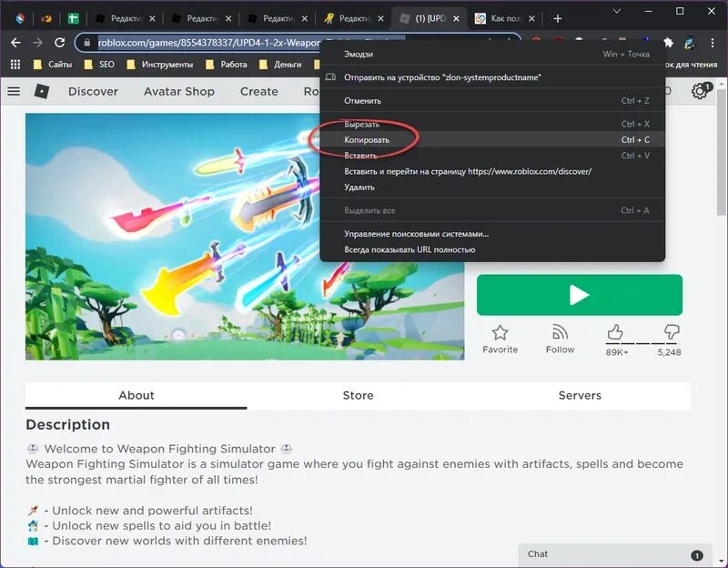Open Инструменты bookmarks folder

click(160, 65)
